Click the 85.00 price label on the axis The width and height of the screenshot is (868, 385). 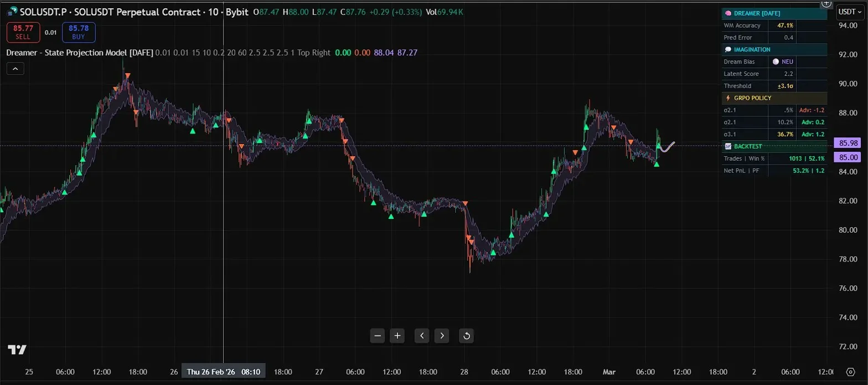849,157
